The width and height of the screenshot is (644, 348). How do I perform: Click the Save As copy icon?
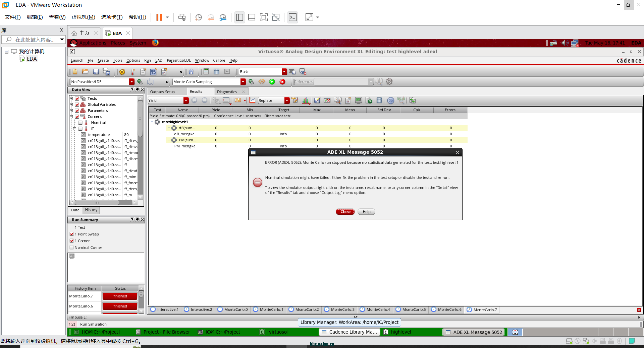pyautogui.click(x=106, y=72)
